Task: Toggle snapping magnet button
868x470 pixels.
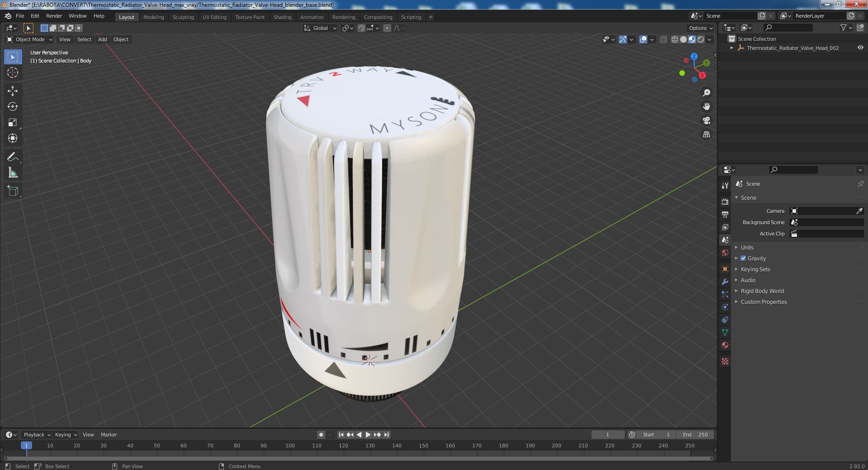Action: pyautogui.click(x=361, y=28)
